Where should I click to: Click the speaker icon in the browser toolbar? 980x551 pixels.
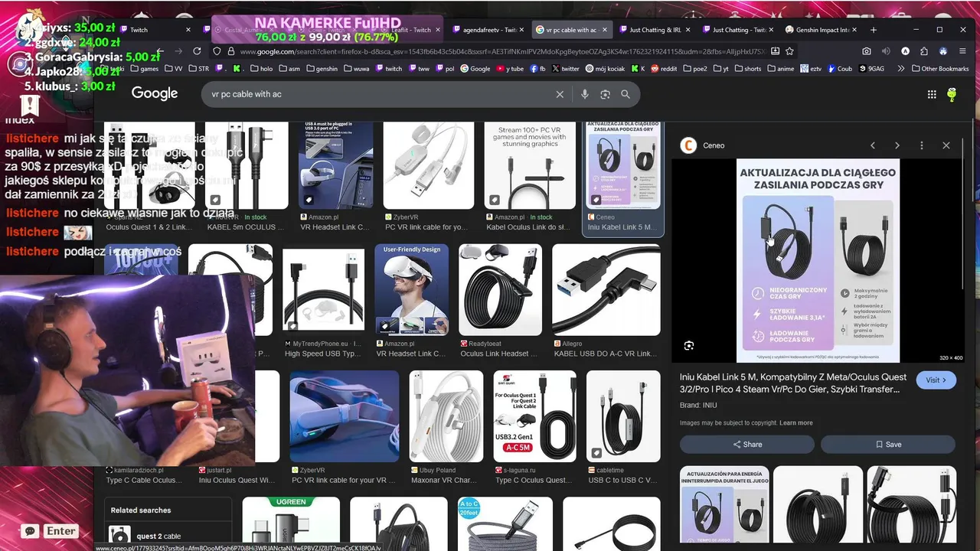886,51
